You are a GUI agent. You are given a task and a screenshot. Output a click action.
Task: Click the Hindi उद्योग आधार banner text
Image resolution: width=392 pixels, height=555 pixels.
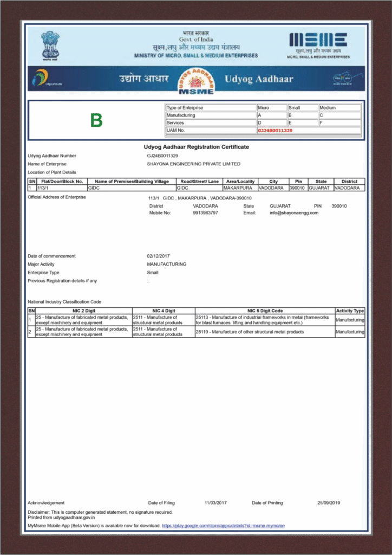[x=144, y=79]
